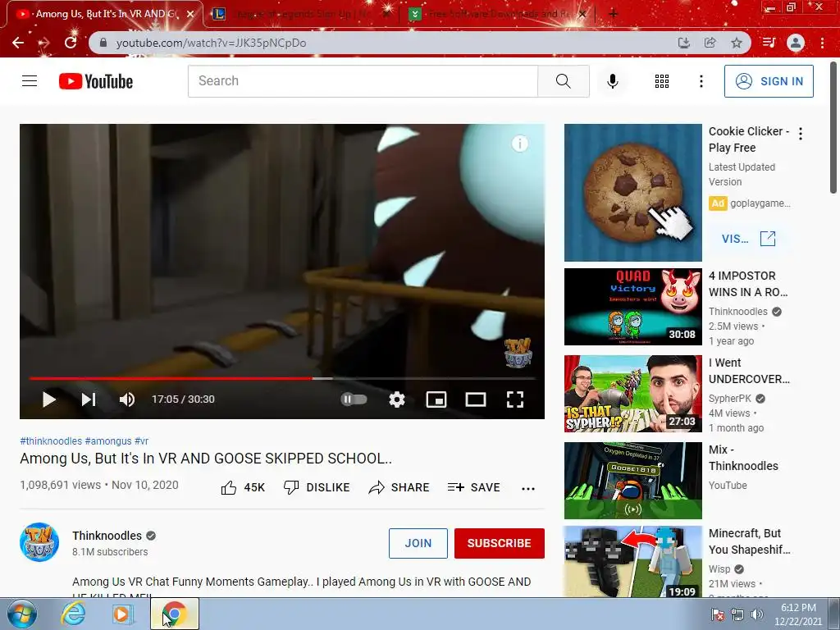Open the Thinknoodles channel avatar
The height and width of the screenshot is (630, 840).
coord(39,542)
